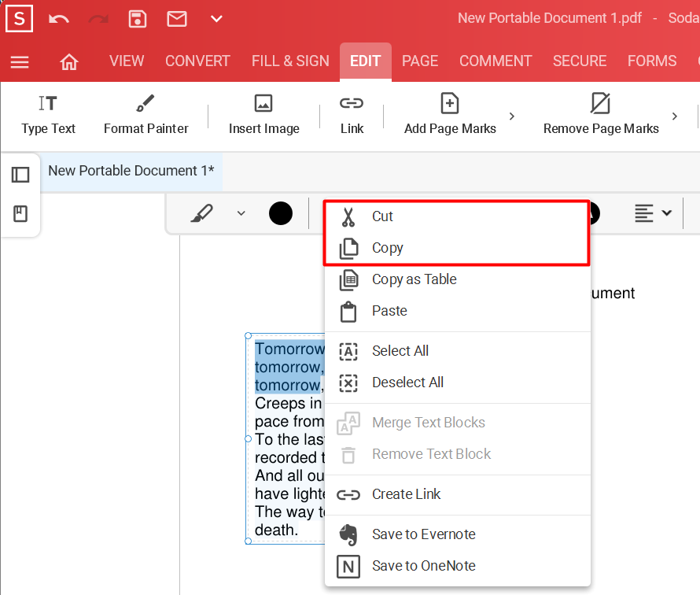Click Deselect All in the context menu
700x595 pixels.
pos(457,382)
